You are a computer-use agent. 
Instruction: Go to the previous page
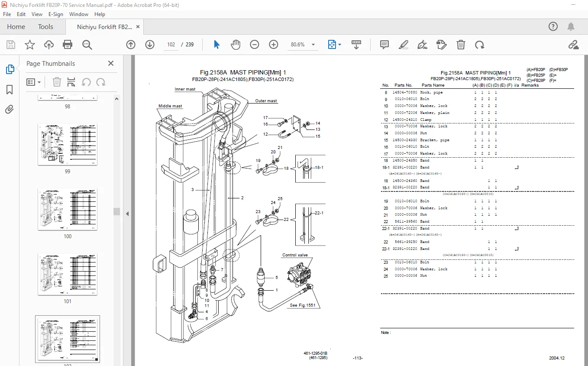point(131,45)
